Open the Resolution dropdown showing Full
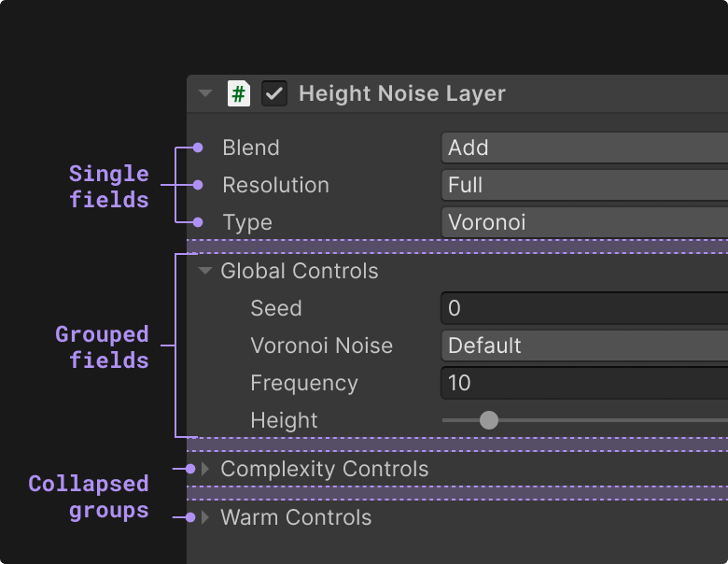Viewport: 728px width, 564px height. coord(584,185)
